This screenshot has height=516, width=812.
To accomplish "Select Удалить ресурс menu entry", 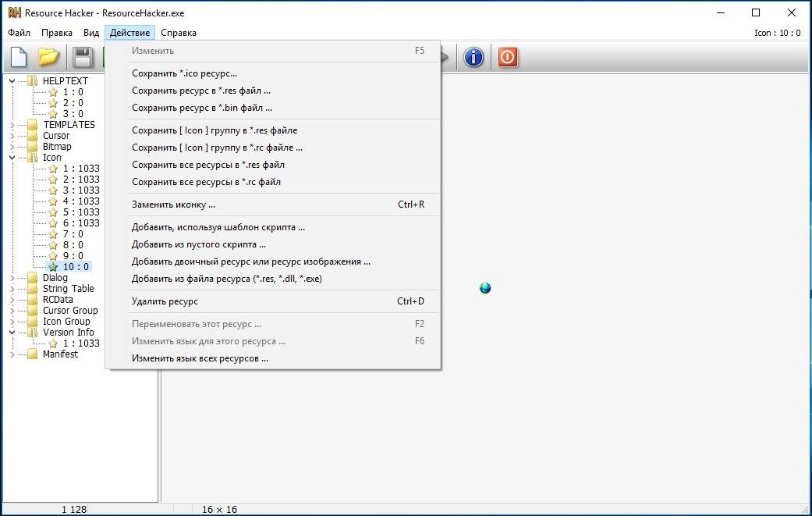I will 273,301.
